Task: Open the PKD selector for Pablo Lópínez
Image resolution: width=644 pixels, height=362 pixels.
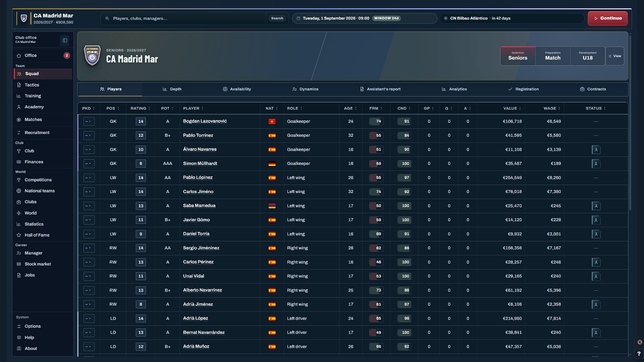Action: tap(89, 178)
